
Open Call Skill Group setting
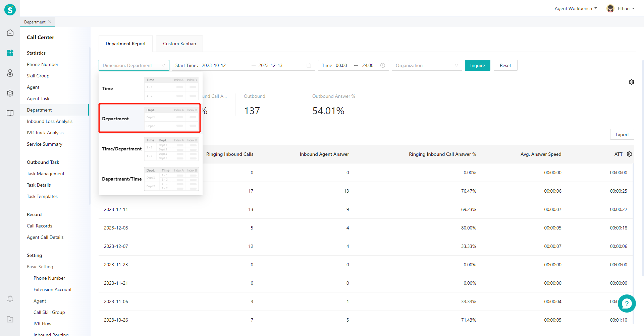(x=49, y=312)
